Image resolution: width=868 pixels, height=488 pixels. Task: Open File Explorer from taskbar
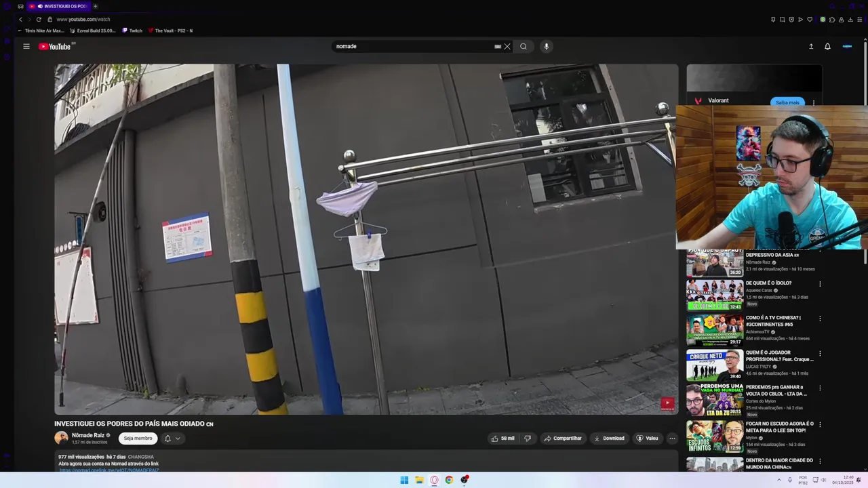click(419, 480)
